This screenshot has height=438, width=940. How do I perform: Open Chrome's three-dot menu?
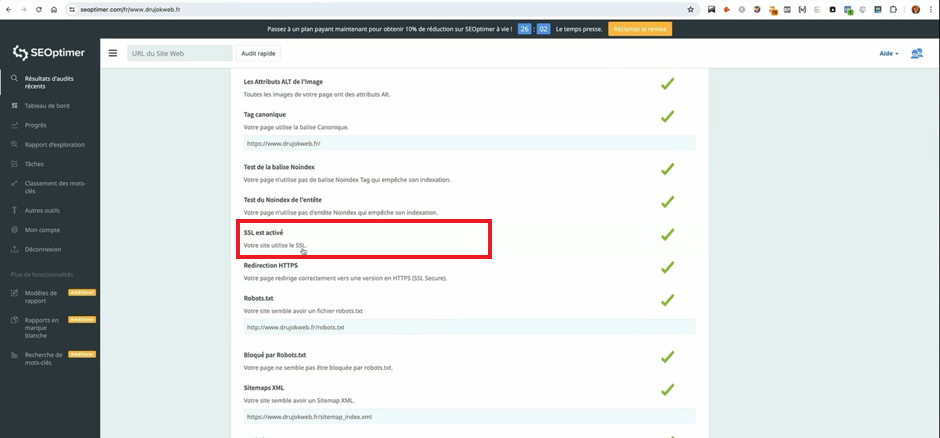930,10
